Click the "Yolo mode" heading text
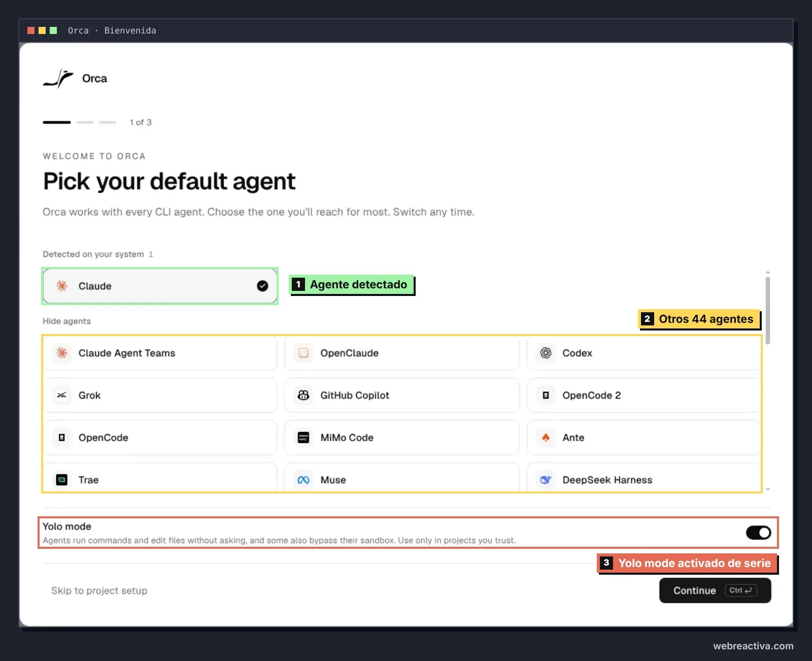Viewport: 812px width, 661px height. pyautogui.click(x=67, y=526)
